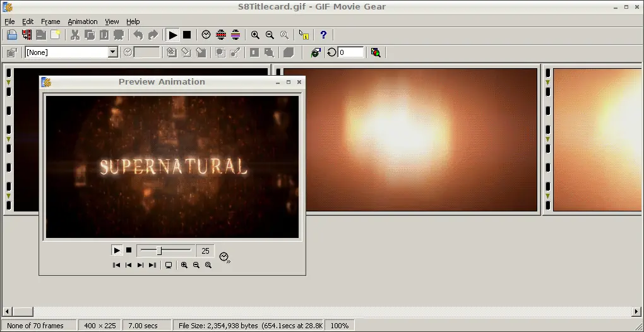Click Zoom Out in Preview Animation window
Image resolution: width=644 pixels, height=332 pixels.
pyautogui.click(x=196, y=265)
